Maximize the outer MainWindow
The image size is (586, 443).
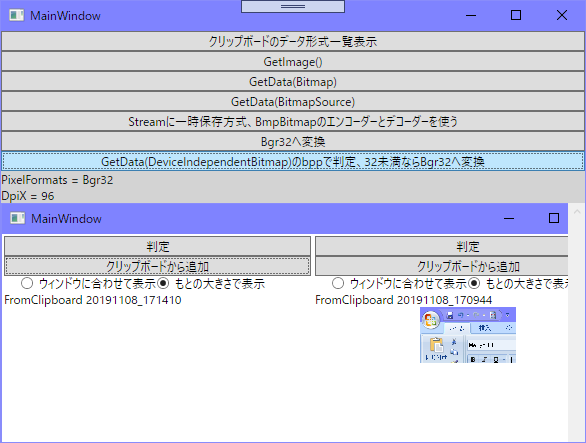(x=516, y=15)
